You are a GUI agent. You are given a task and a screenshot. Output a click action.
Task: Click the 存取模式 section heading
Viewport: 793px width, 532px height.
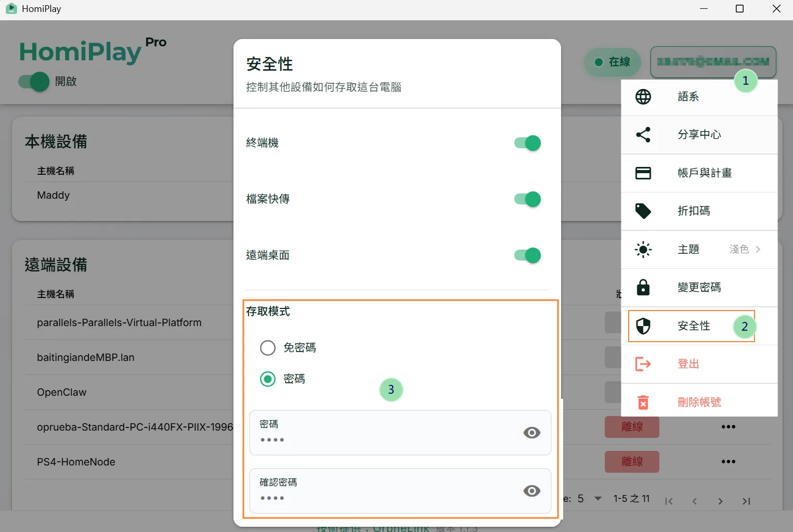click(268, 312)
